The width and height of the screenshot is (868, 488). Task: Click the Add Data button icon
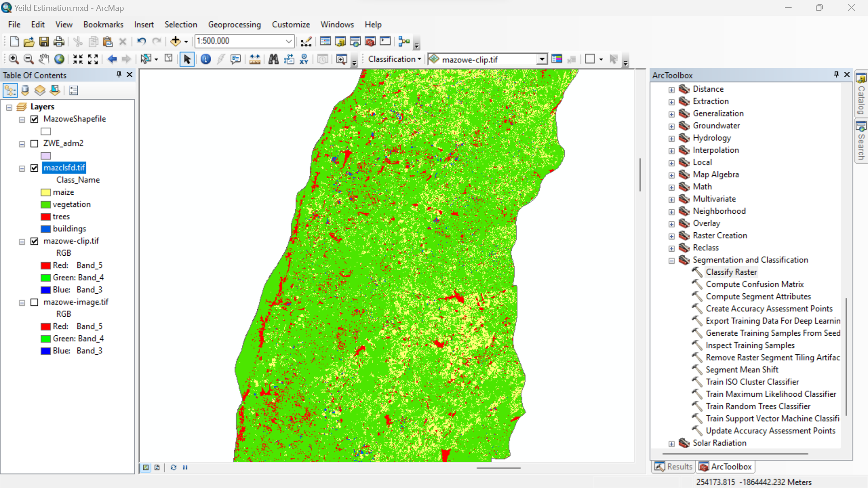pos(175,42)
